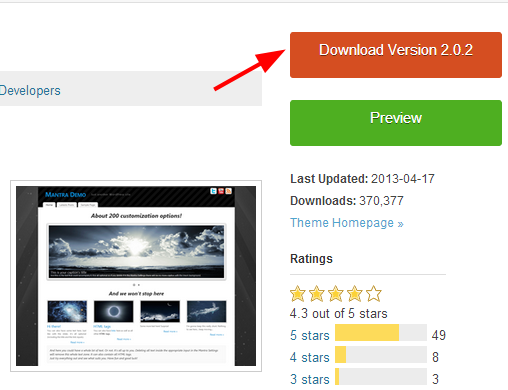
Task: Click the Twitter icon in theme screenshot
Action: click(x=213, y=191)
